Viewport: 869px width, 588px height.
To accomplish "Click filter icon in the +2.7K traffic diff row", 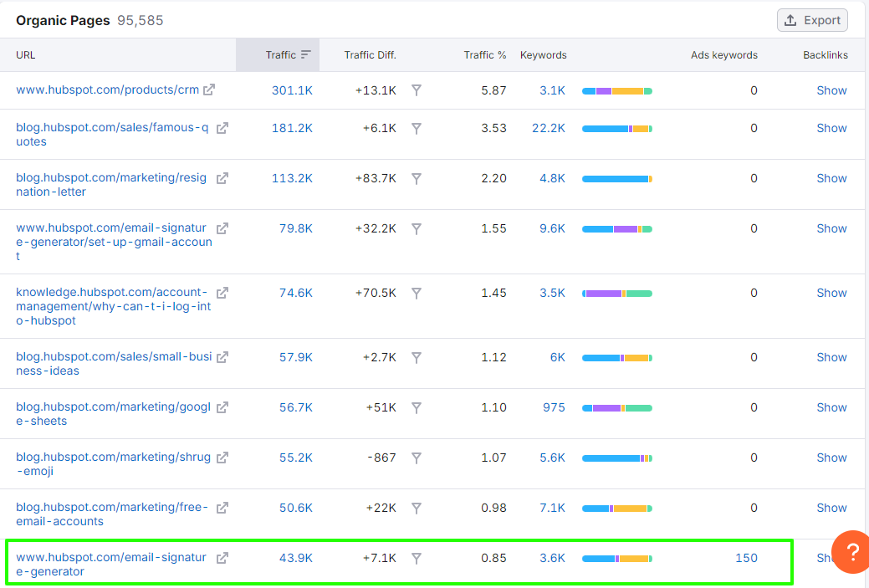I will pyautogui.click(x=417, y=357).
